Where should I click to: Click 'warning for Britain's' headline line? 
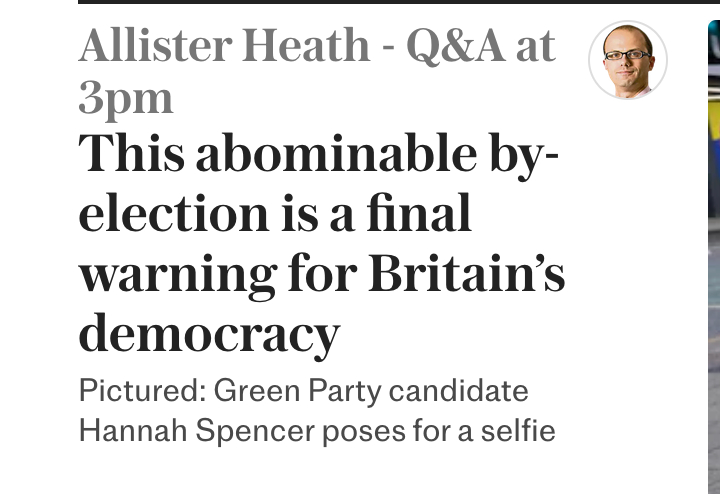point(321,275)
